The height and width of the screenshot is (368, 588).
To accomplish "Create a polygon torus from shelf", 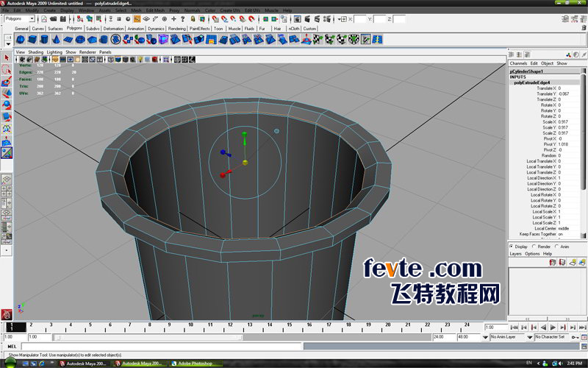I will tap(80, 40).
